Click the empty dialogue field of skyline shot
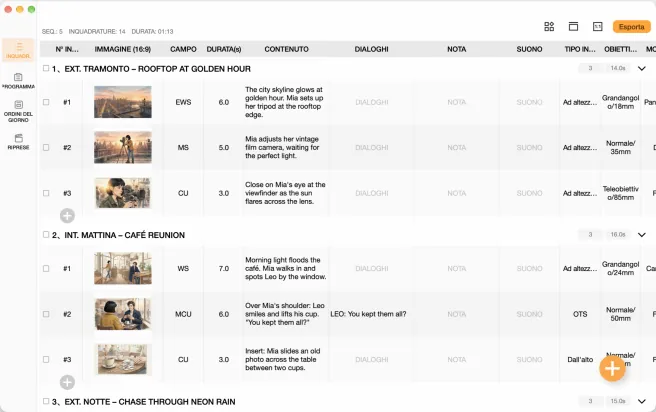Viewport: 656px width, 412px height. [x=372, y=102]
